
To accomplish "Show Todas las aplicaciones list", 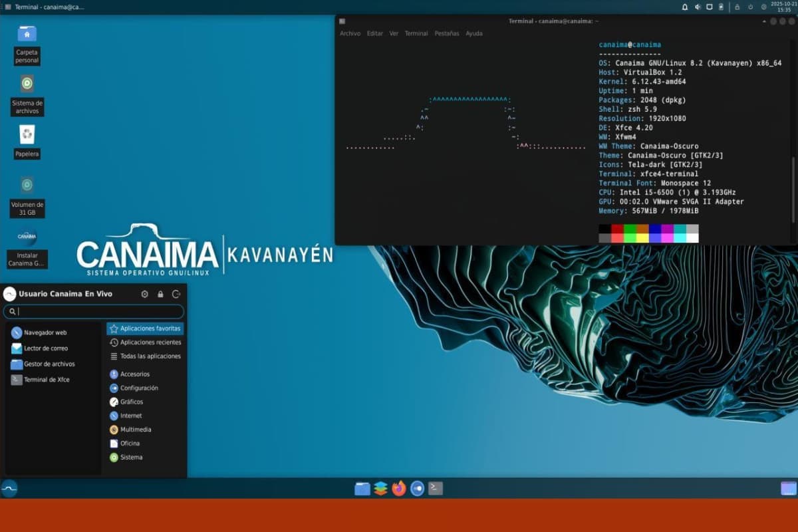I will pyautogui.click(x=150, y=356).
